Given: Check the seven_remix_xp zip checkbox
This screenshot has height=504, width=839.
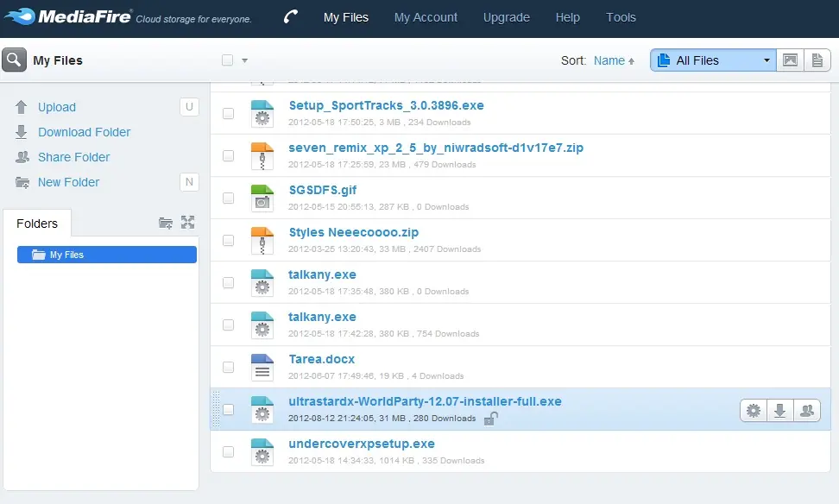Looking at the screenshot, I should (x=229, y=155).
